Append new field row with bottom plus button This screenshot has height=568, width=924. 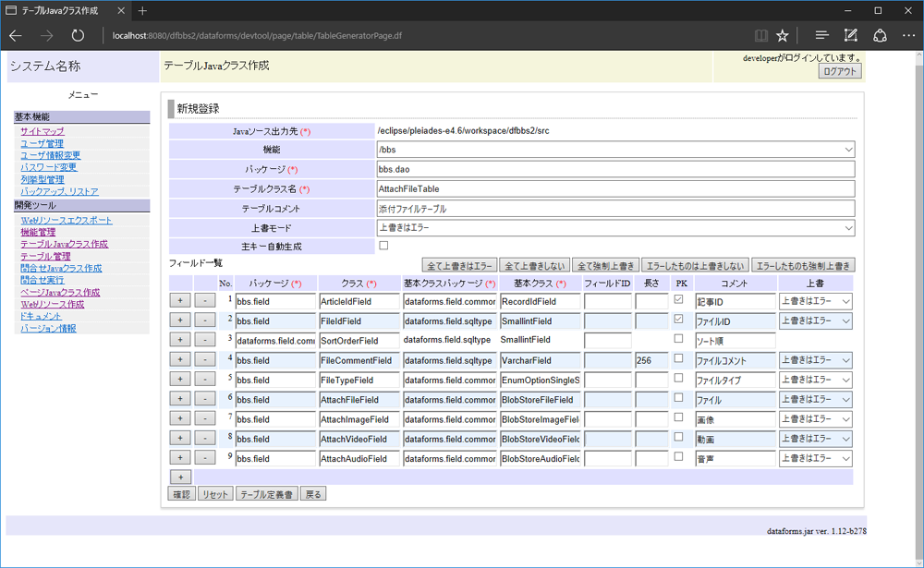pyautogui.click(x=181, y=477)
